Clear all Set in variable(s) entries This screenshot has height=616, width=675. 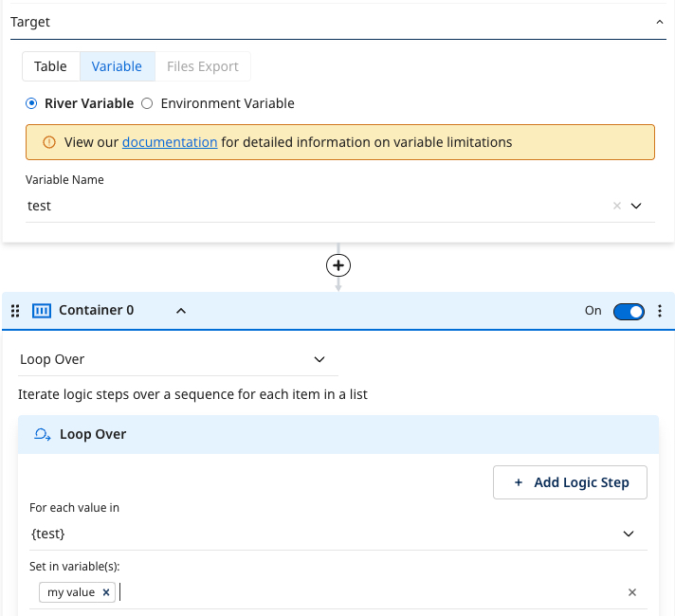coord(632,592)
